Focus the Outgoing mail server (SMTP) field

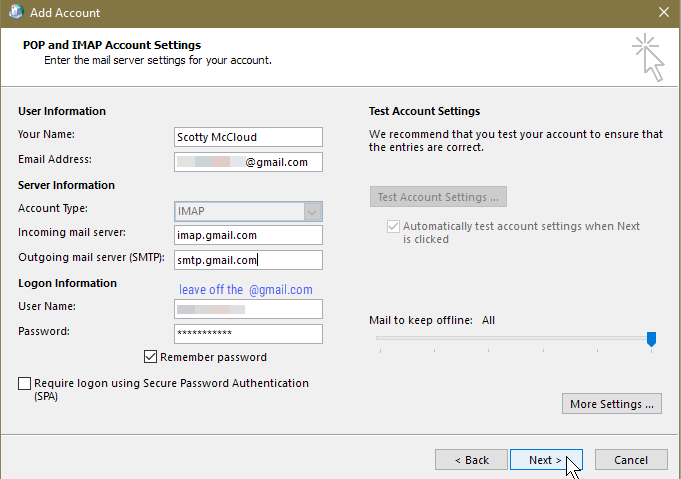248,260
